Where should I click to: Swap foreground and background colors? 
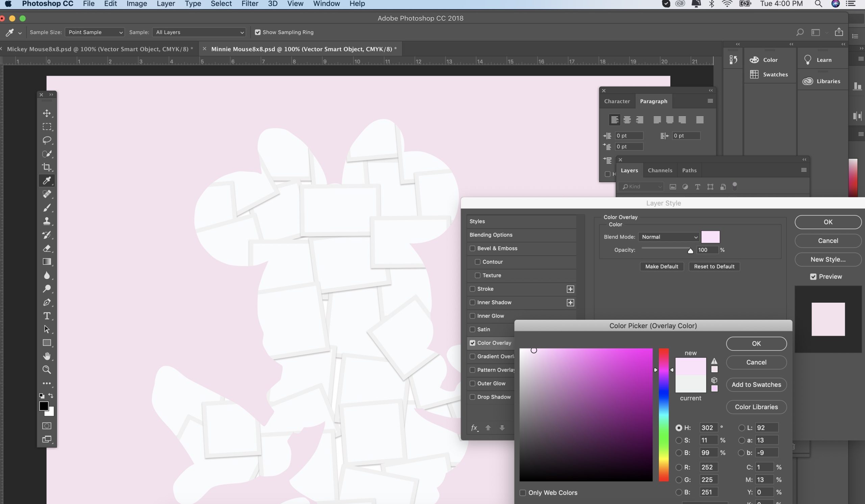pos(51,395)
